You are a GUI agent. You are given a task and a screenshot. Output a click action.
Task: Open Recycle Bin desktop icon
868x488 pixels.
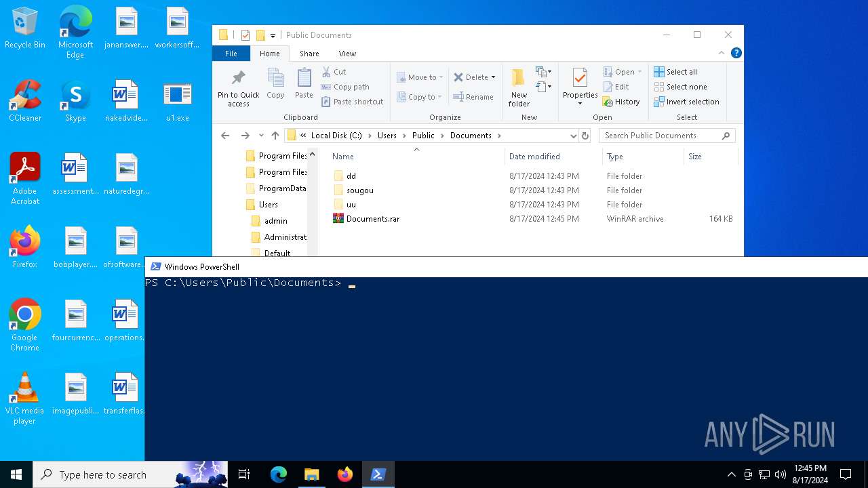pos(25,28)
